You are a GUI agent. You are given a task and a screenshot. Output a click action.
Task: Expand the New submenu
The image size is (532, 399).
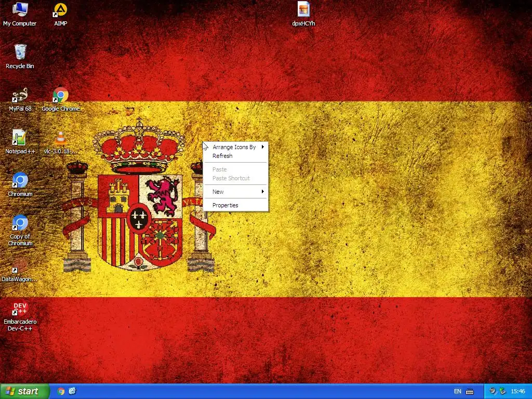click(x=236, y=192)
